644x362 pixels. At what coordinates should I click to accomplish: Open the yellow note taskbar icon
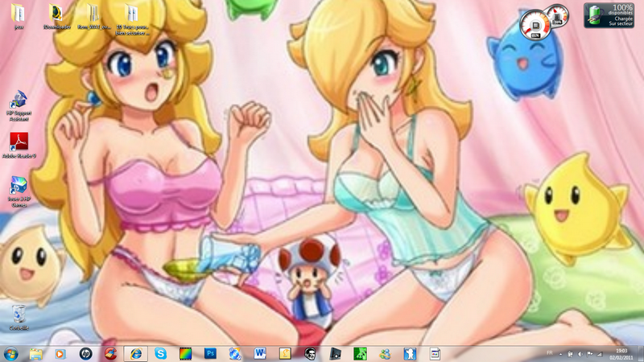point(285,353)
